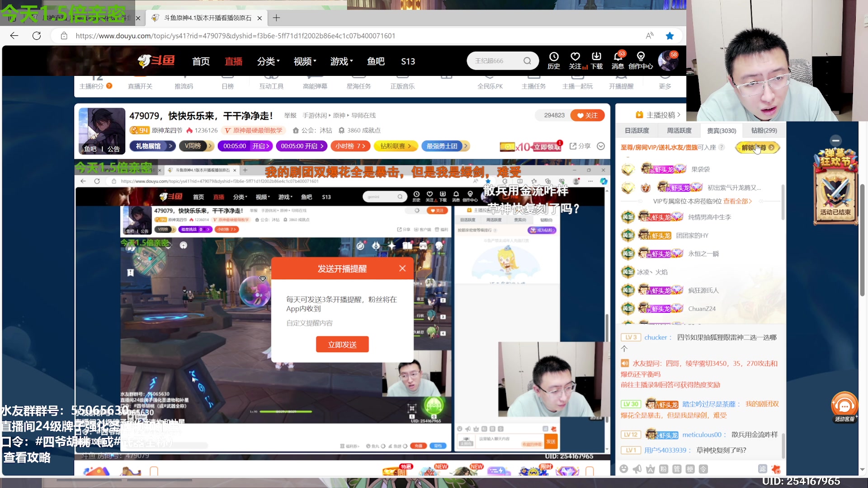Select the emoji smiley in chat toolbar
The image size is (868, 488).
coord(624,469)
